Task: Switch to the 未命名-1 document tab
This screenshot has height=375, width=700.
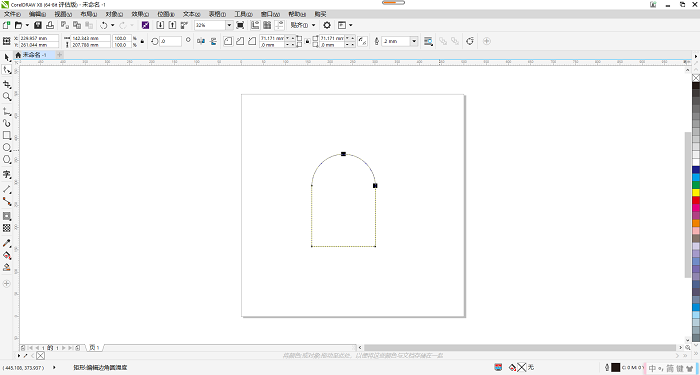Action: click(34, 55)
